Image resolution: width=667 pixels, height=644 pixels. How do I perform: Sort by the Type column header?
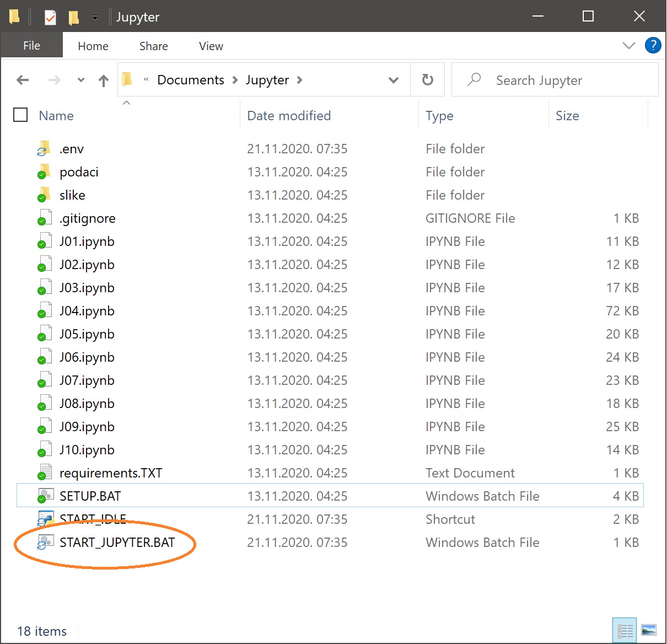tap(439, 116)
